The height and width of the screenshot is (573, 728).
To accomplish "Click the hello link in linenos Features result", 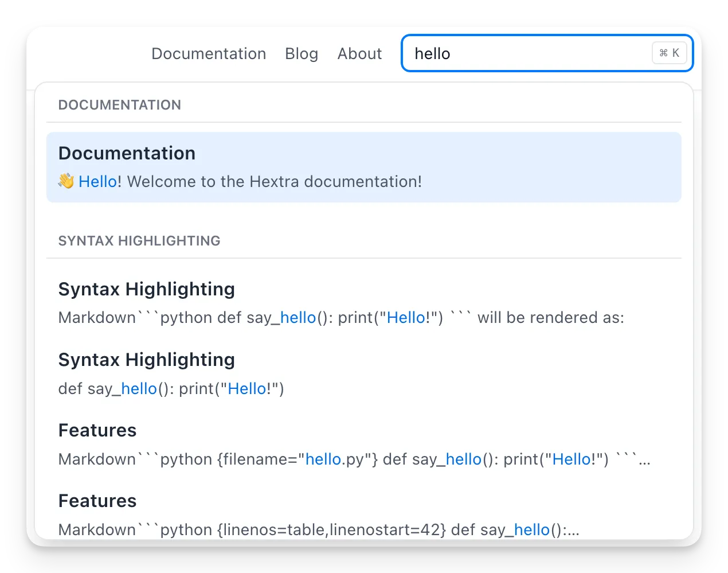I will pyautogui.click(x=532, y=529).
